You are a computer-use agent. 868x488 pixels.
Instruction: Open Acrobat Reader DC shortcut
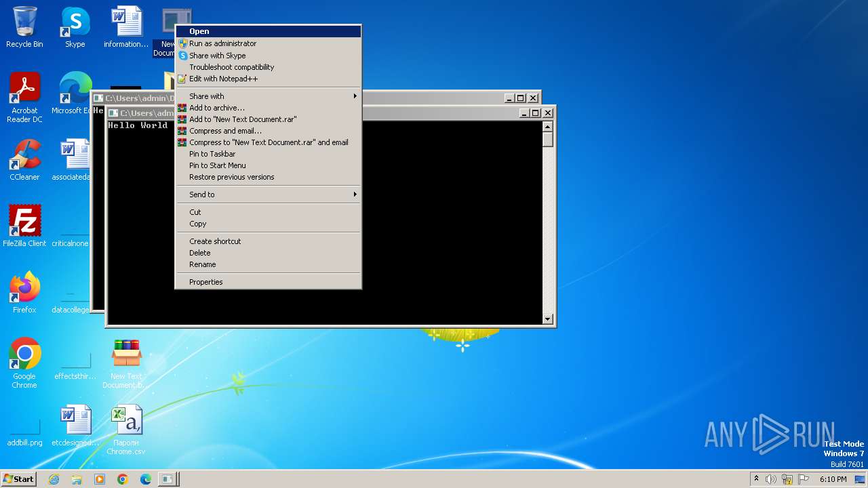point(24,98)
